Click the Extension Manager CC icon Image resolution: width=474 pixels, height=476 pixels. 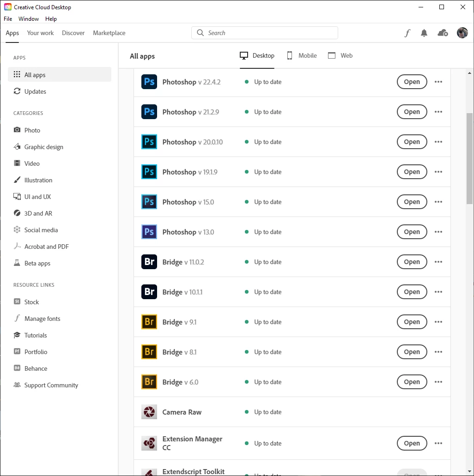click(149, 443)
